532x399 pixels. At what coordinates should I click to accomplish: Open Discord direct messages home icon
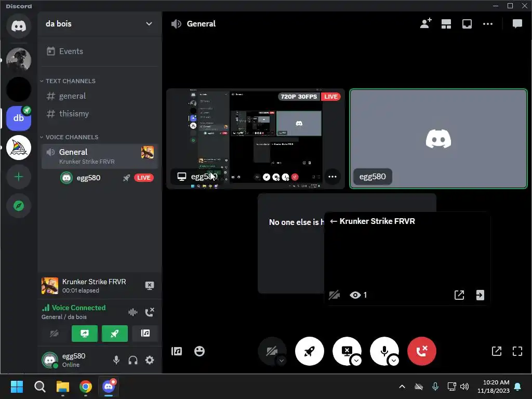(x=19, y=26)
